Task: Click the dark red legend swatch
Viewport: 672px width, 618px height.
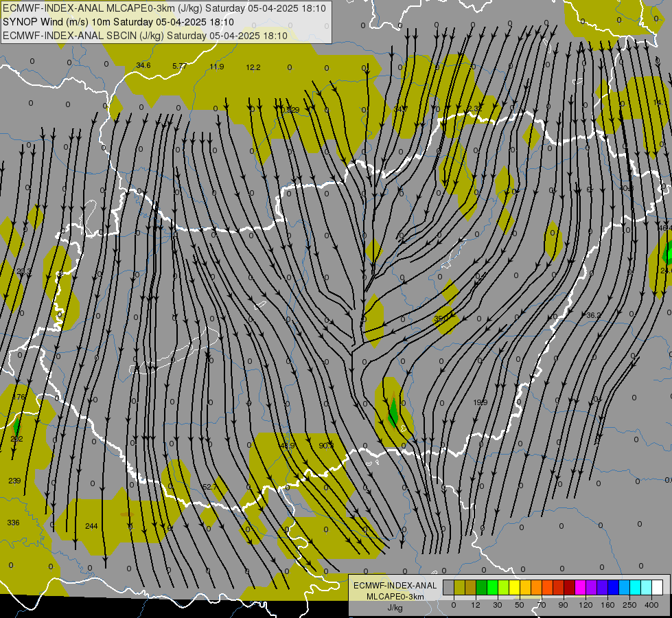Action: (570, 587)
